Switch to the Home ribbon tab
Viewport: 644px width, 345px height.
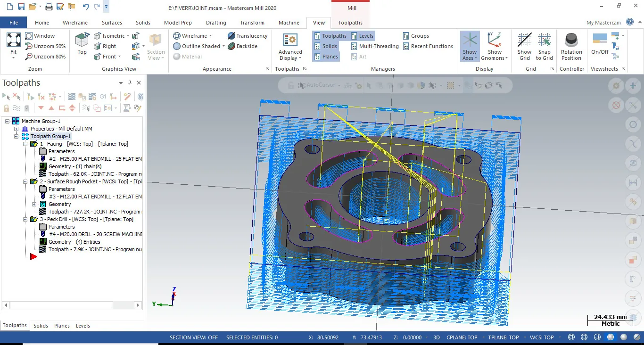42,22
